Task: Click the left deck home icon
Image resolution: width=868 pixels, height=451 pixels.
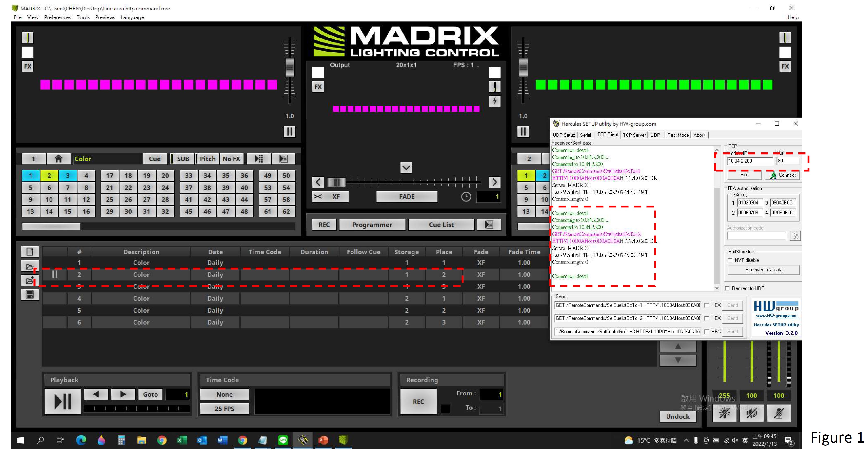Action: [x=59, y=159]
